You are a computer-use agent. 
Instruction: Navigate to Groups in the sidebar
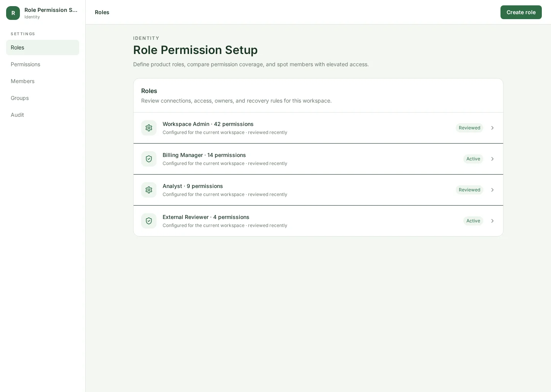[x=42, y=98]
